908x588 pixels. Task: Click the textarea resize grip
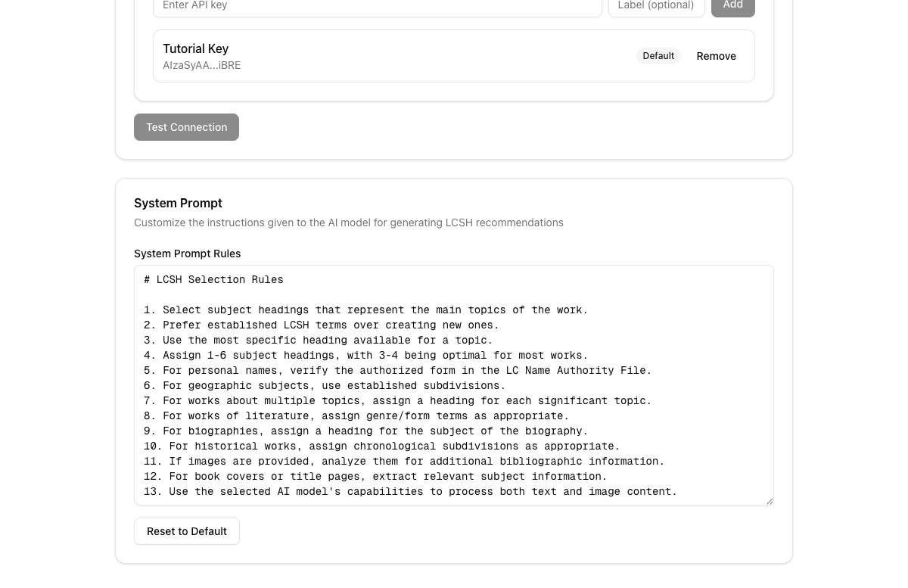[x=769, y=501]
